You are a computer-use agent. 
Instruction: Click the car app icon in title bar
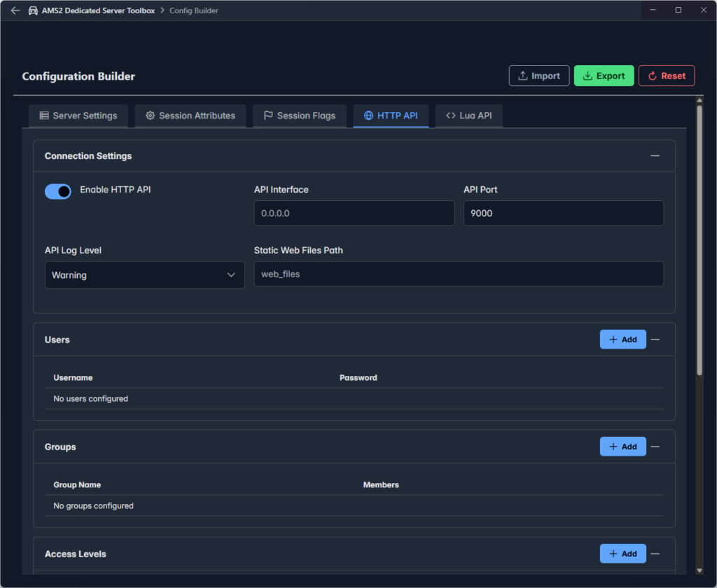pos(33,10)
